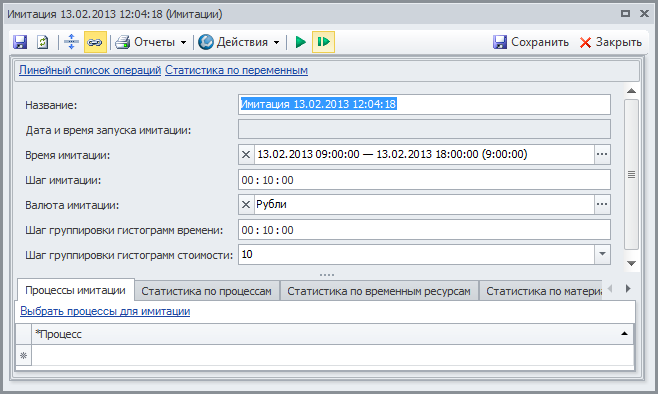658x394 pixels.
Task: Click the Шаг имитации time field
Action: [424, 180]
